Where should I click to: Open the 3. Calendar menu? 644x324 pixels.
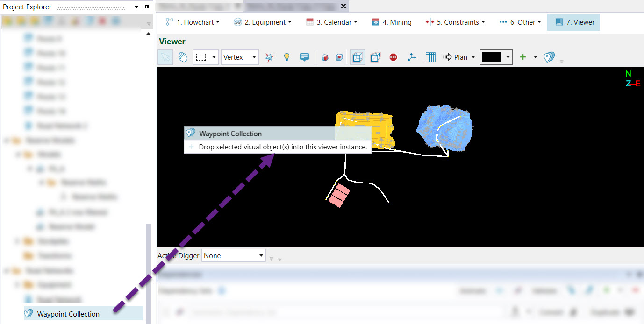331,22
